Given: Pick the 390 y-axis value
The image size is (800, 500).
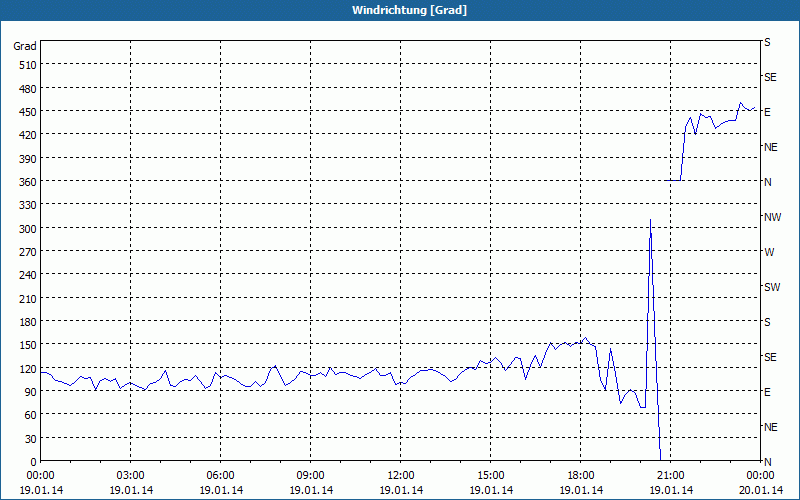Looking at the screenshot, I should click(28, 159).
